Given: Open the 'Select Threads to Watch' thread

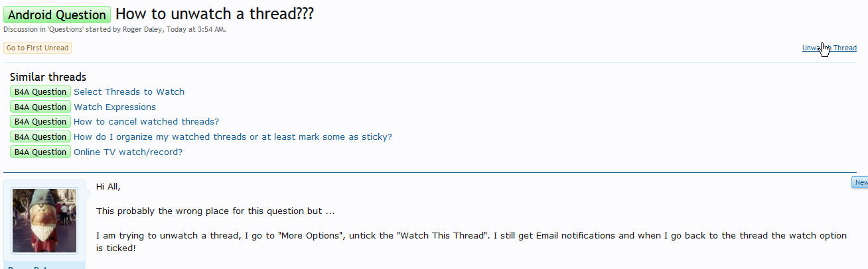Looking at the screenshot, I should pyautogui.click(x=129, y=92).
